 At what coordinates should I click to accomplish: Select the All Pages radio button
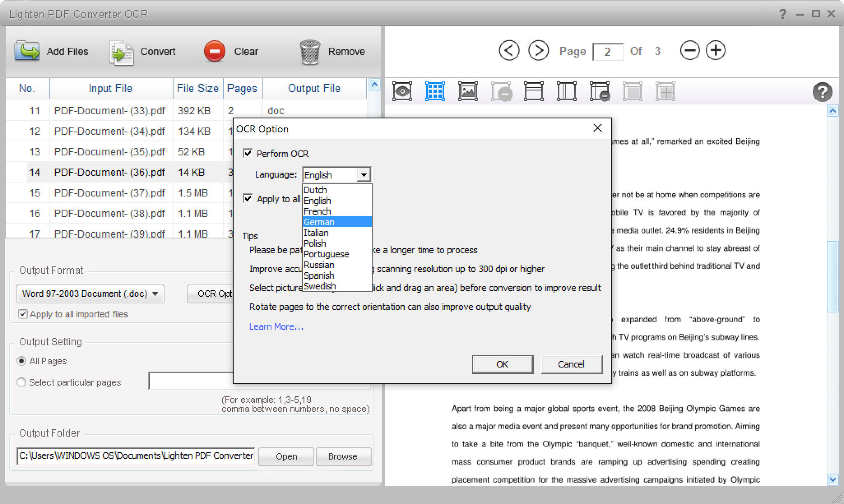click(x=21, y=361)
